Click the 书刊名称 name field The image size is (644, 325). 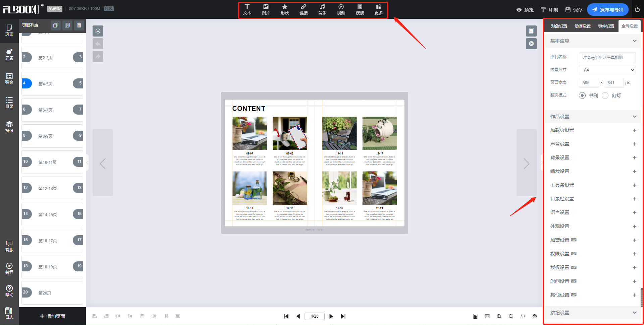(x=607, y=57)
